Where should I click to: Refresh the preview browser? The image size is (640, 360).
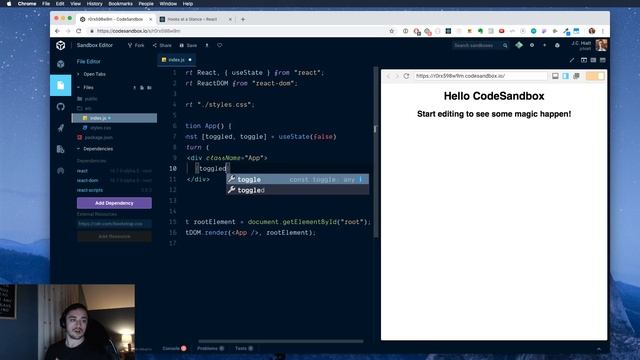tap(406, 76)
